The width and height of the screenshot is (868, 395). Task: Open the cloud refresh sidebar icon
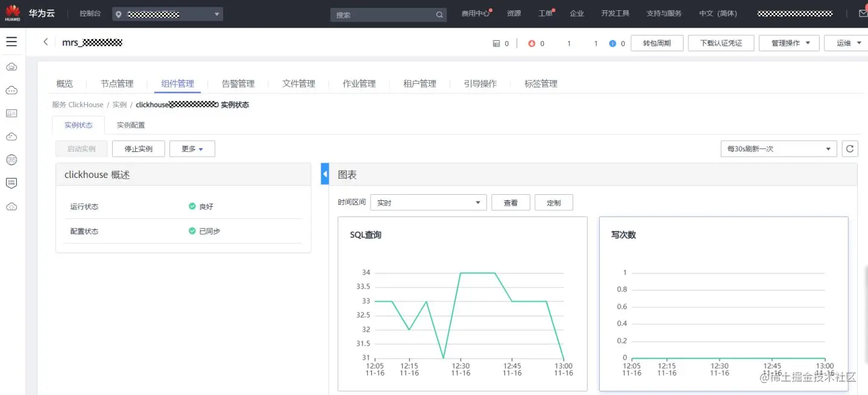tap(11, 136)
